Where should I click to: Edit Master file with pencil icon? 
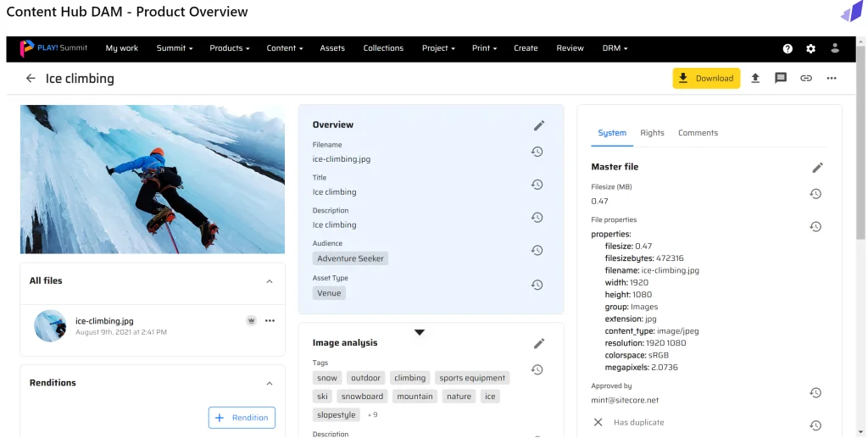[x=817, y=168]
